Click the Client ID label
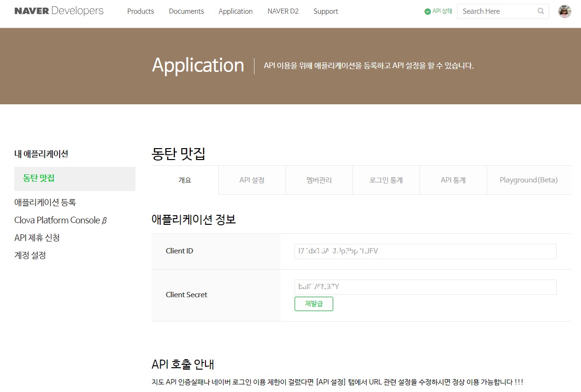This screenshot has height=392, width=581. [180, 251]
